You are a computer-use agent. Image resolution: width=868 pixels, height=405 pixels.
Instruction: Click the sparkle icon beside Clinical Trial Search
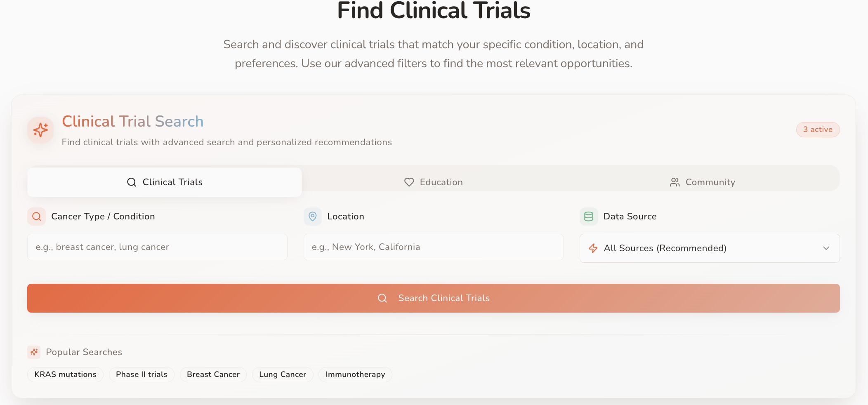click(40, 130)
